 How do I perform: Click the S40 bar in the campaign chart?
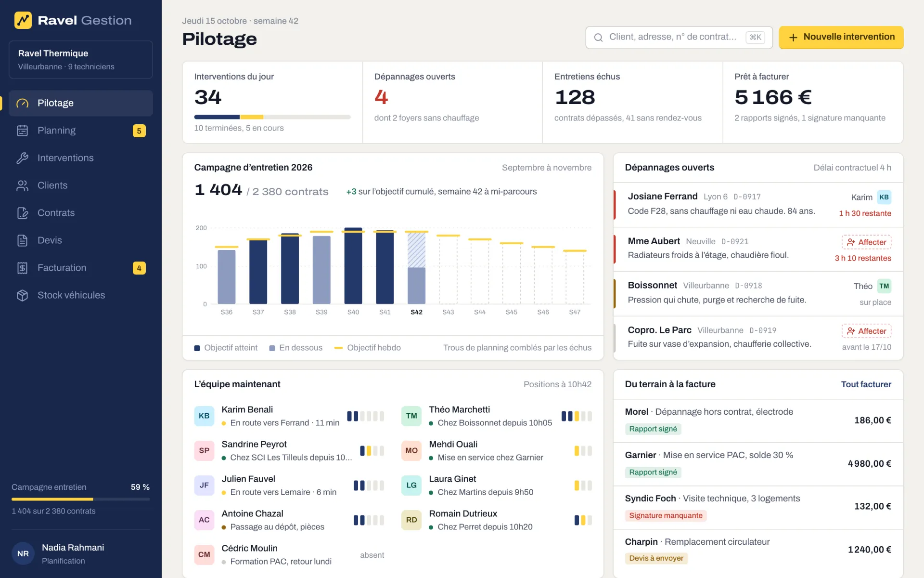pos(353,266)
